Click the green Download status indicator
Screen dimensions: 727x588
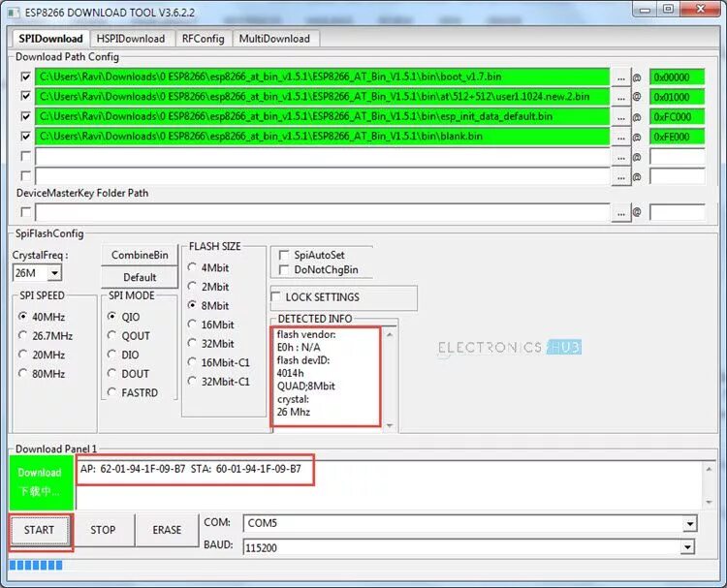coord(41,482)
